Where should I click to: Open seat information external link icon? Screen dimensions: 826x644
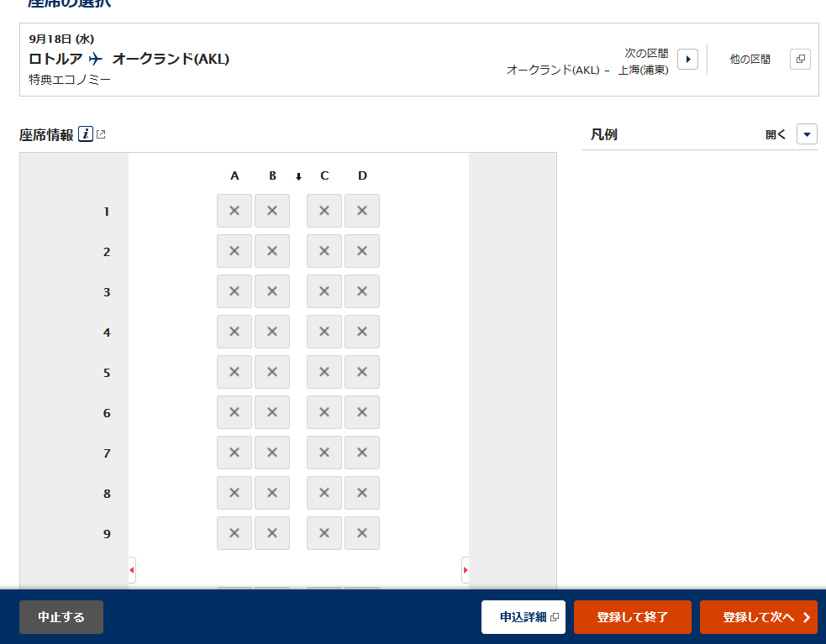99,133
